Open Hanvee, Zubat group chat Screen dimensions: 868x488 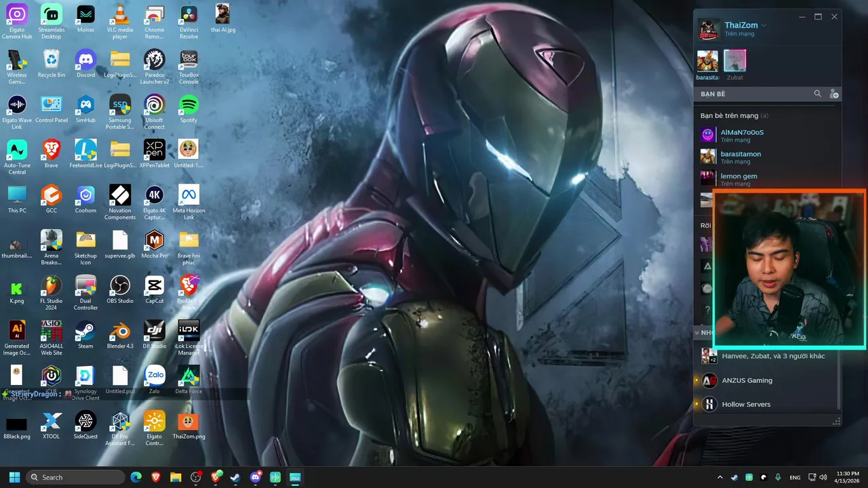(x=768, y=356)
